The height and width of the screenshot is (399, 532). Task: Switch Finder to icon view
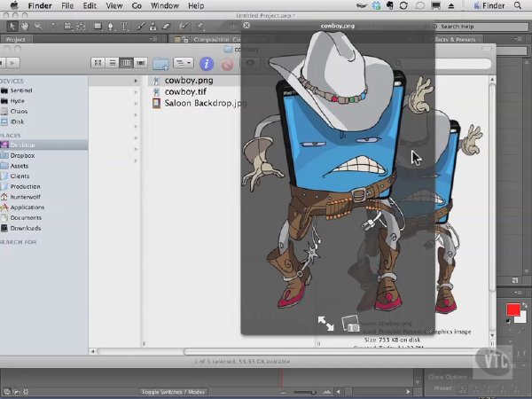(98, 63)
